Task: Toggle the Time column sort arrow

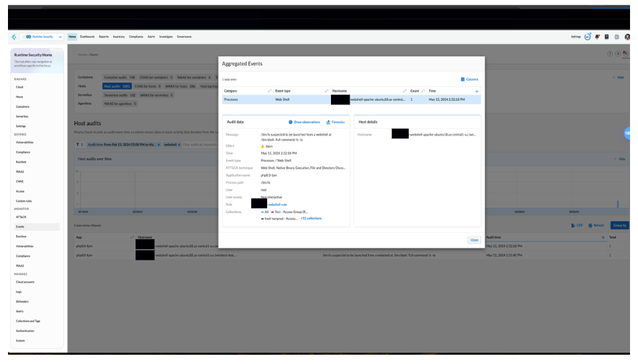Action: coord(477,91)
